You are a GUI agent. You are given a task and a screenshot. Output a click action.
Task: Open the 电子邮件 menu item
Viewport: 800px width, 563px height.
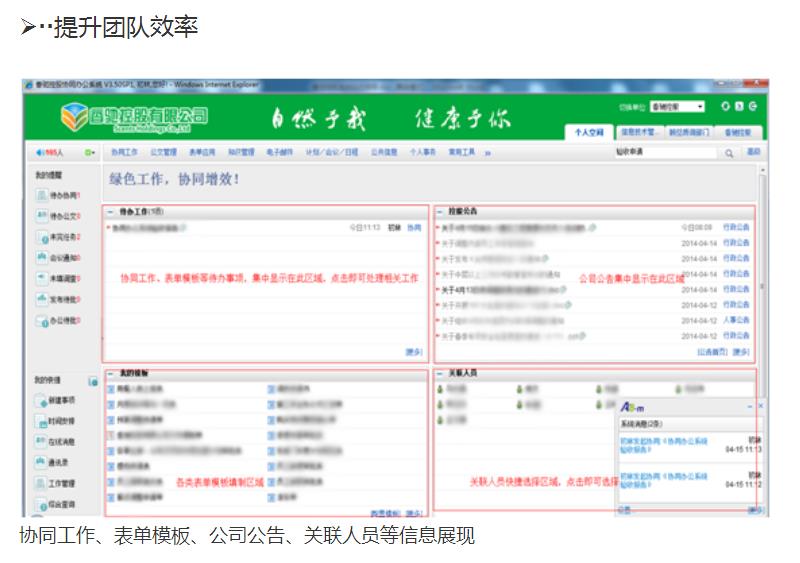point(279,153)
